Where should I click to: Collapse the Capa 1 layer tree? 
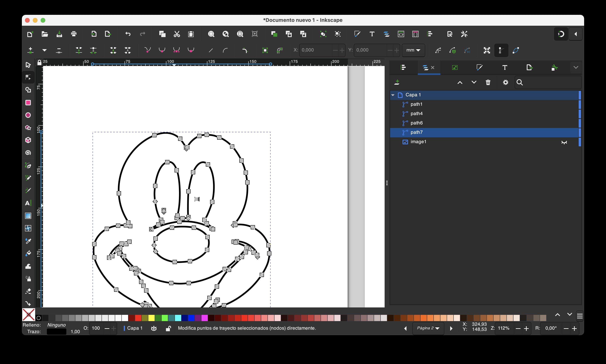pyautogui.click(x=393, y=95)
